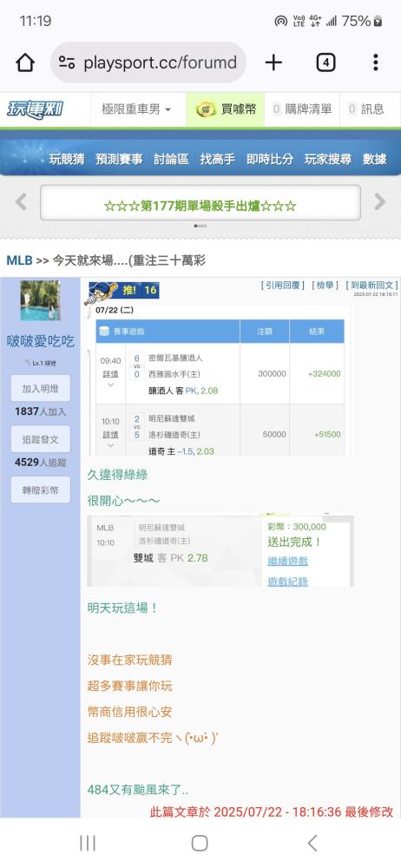The height and width of the screenshot is (868, 401).
Task: Go to 即時比分 nav tab
Action: [x=270, y=160]
